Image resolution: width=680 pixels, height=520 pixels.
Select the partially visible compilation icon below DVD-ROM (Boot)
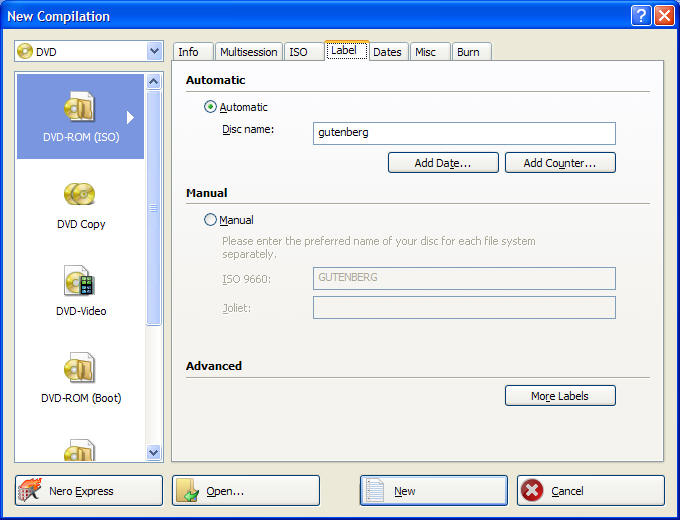(x=79, y=450)
